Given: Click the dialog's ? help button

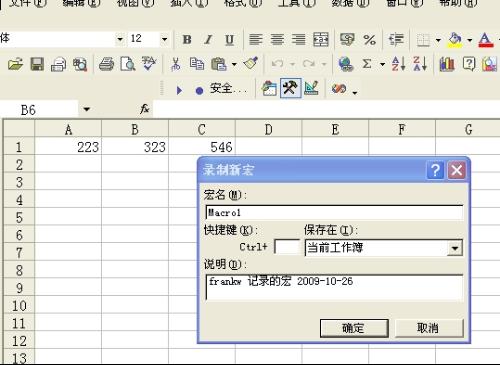Looking at the screenshot, I should pyautogui.click(x=435, y=170).
